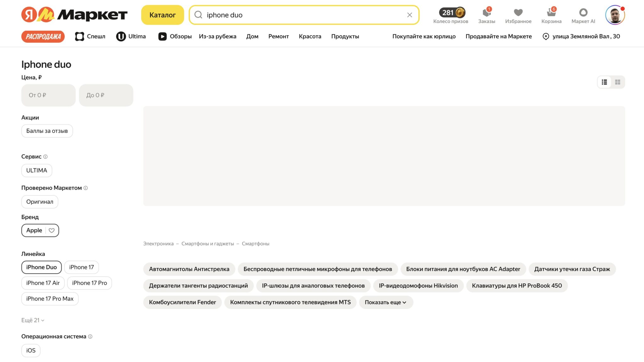Follow Продавайте на Маркете link
Viewport: 644px width, 362px height.
coord(498,36)
